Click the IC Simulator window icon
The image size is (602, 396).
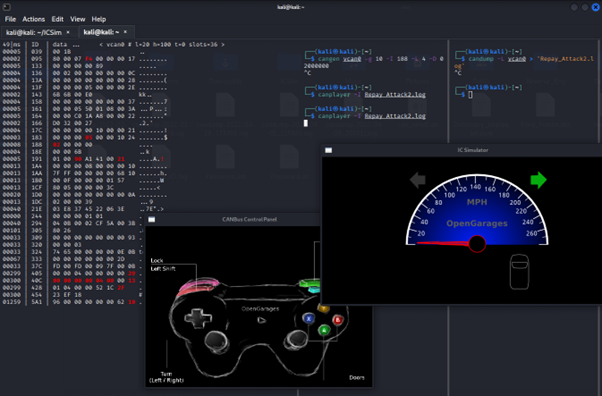pyautogui.click(x=328, y=150)
